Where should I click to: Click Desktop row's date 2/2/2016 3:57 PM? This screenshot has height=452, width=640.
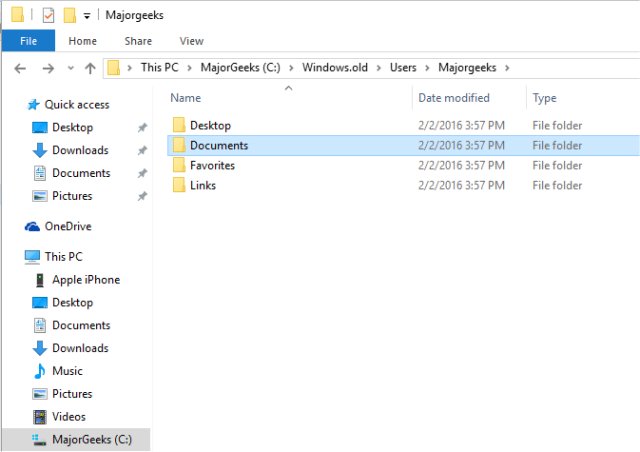461,125
